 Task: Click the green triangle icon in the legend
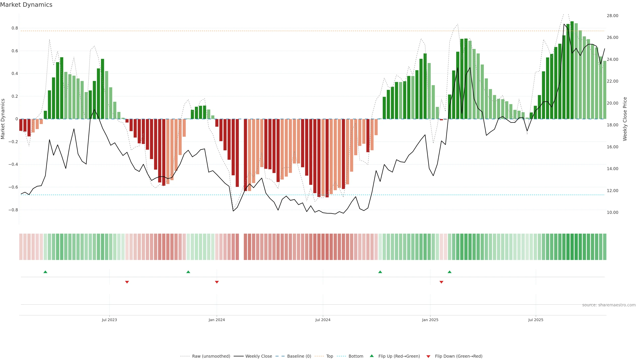click(x=372, y=356)
